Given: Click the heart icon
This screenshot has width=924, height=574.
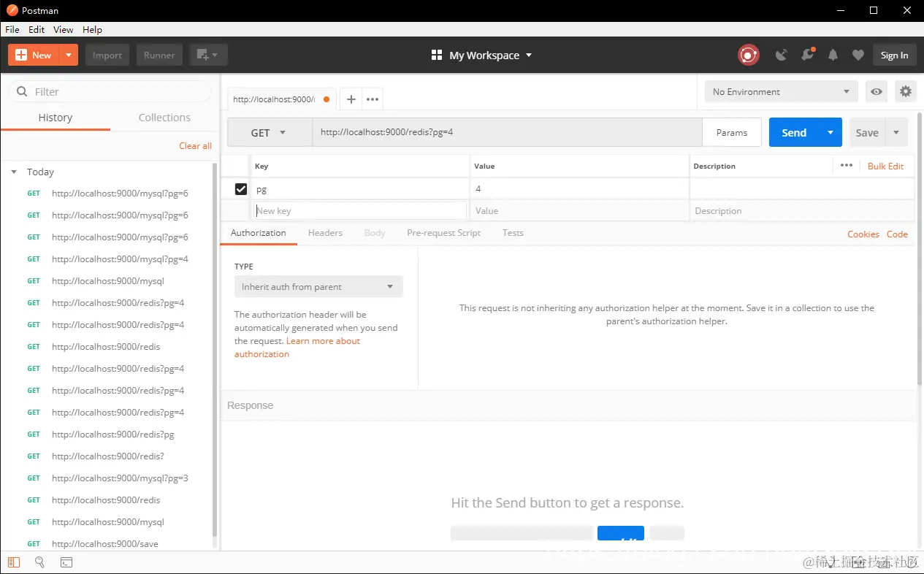Looking at the screenshot, I should point(858,55).
